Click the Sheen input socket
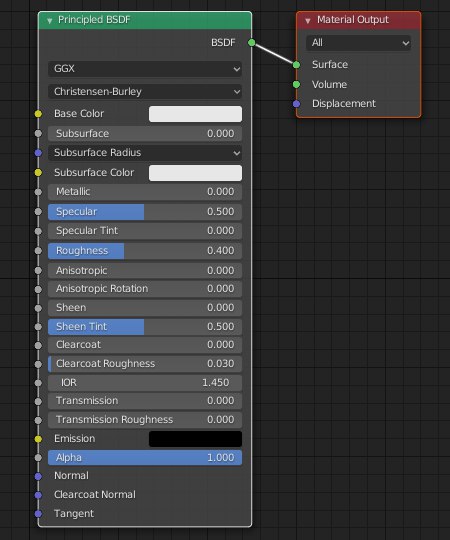Viewport: 450px width, 540px height. point(38,308)
